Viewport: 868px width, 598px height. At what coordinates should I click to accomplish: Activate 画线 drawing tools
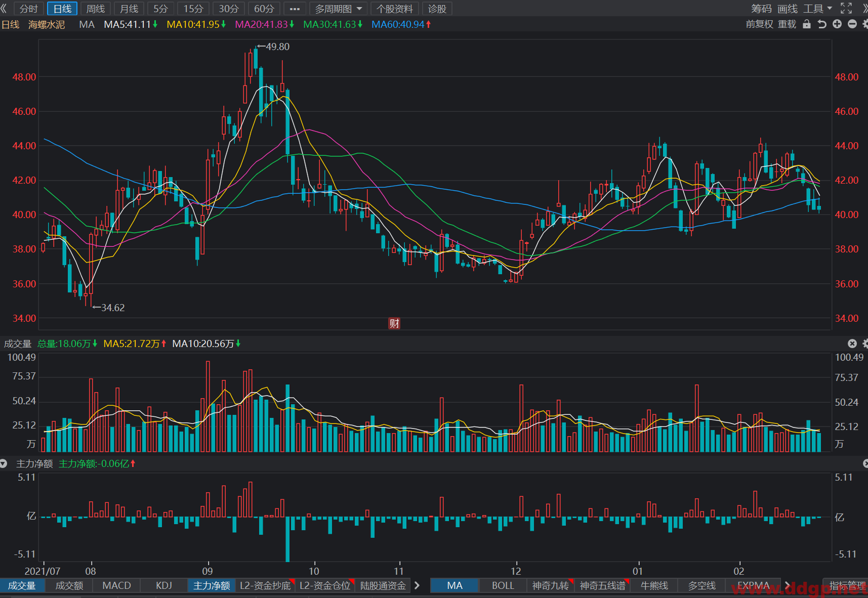coord(788,9)
